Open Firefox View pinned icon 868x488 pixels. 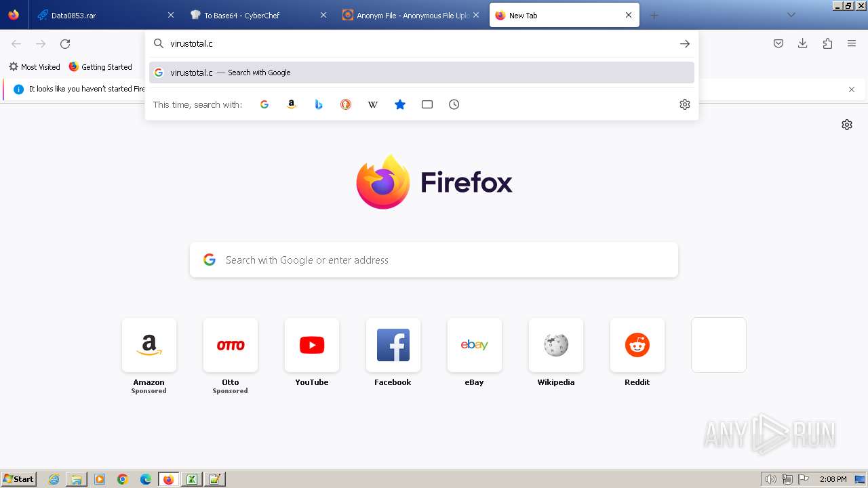14,15
